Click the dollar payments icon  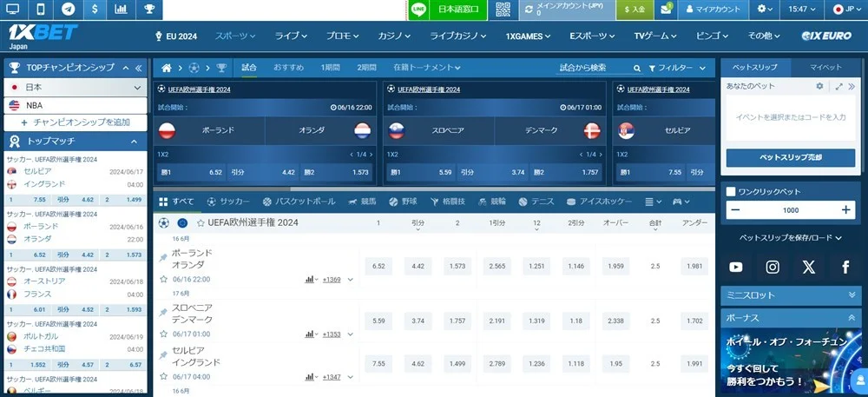95,10
